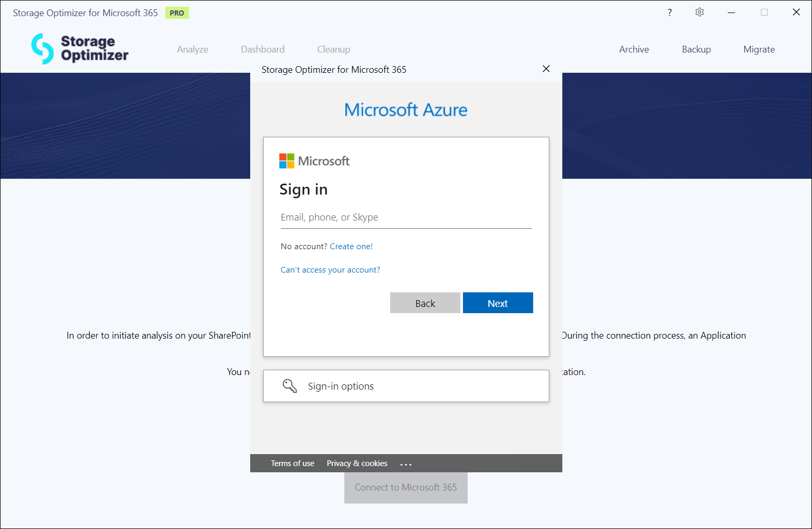Close the Microsoft Azure sign-in dialog
Screen dimensions: 812x529
546,69
